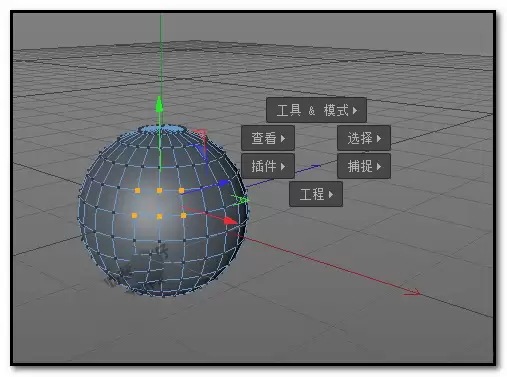Open the 工具 & 模式 submenu
Viewport: 507px width, 377px height.
pyautogui.click(x=316, y=110)
